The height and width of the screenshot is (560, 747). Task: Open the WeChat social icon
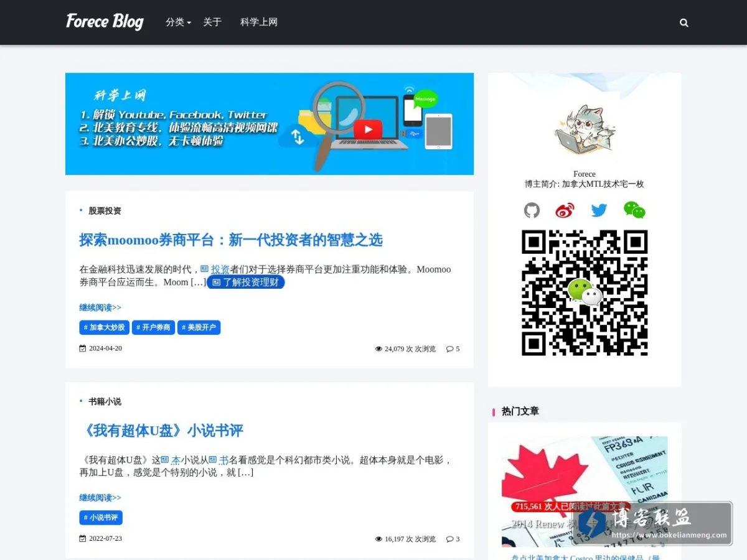(x=634, y=210)
